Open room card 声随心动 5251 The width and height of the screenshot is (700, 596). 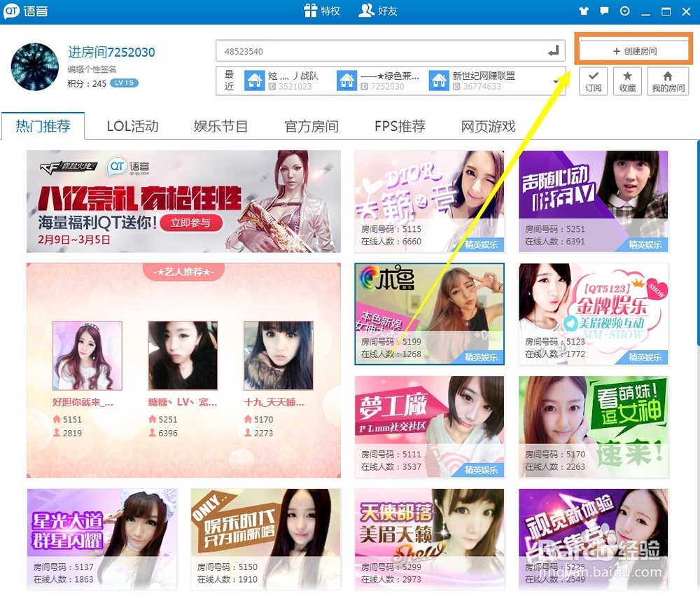(594, 202)
